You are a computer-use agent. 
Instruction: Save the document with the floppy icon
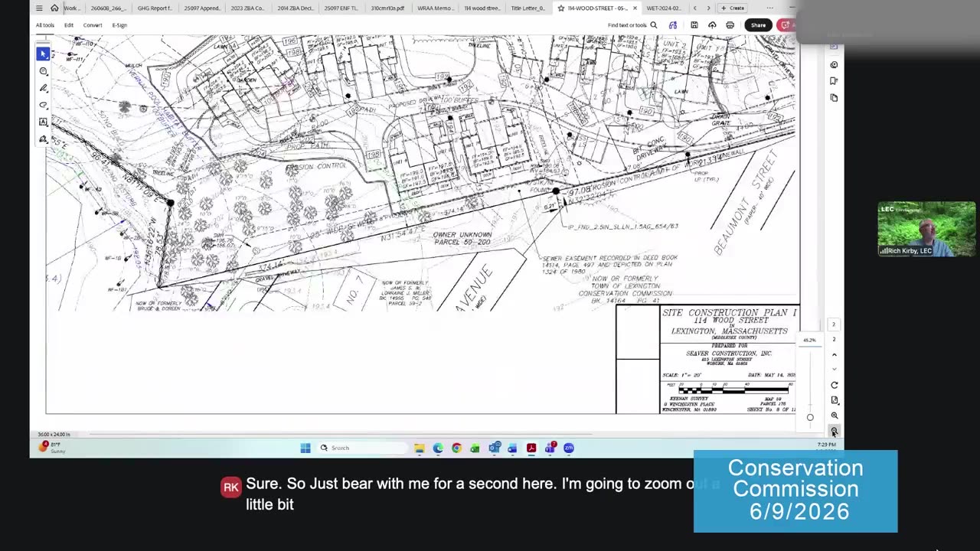(x=694, y=24)
